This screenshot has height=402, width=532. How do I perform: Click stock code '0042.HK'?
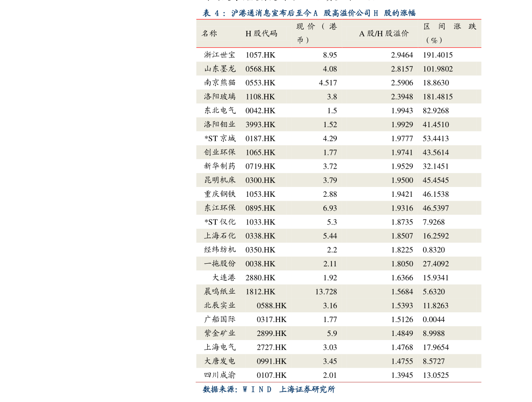click(260, 111)
